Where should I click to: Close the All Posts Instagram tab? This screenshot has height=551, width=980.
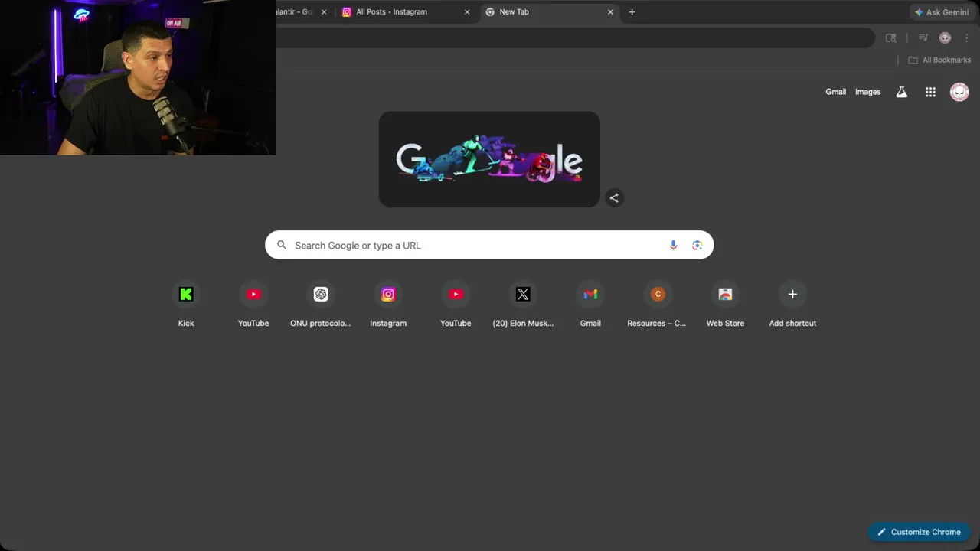click(x=467, y=12)
